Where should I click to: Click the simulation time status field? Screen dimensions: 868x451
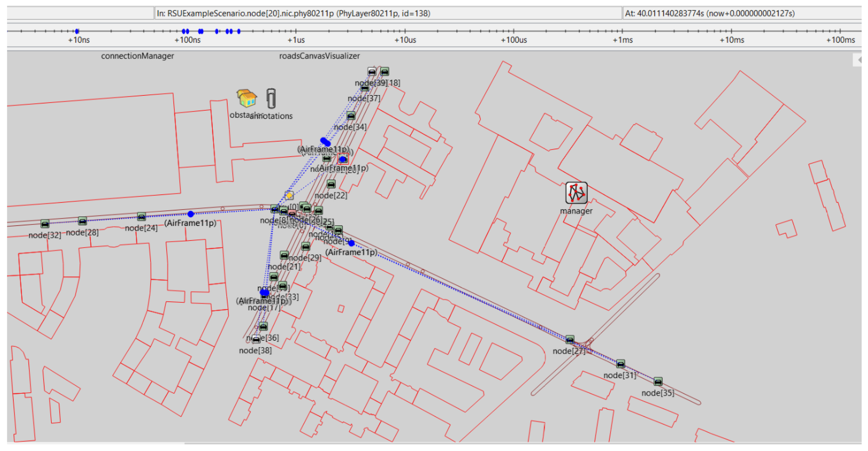point(741,14)
